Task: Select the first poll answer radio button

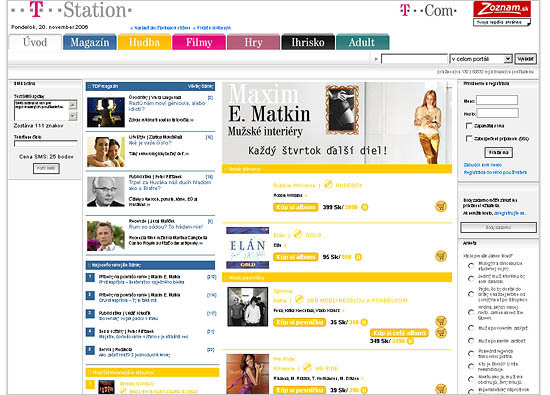Action: pyautogui.click(x=471, y=266)
